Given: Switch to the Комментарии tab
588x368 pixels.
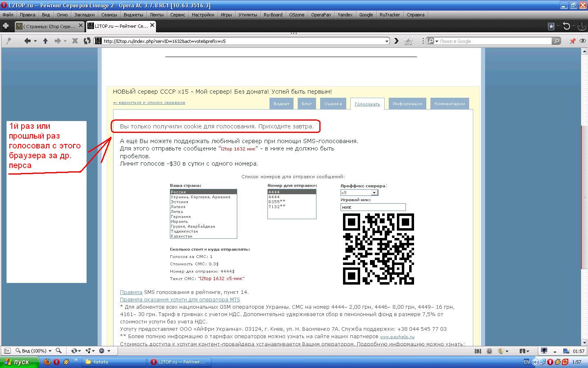Looking at the screenshot, I should (450, 104).
